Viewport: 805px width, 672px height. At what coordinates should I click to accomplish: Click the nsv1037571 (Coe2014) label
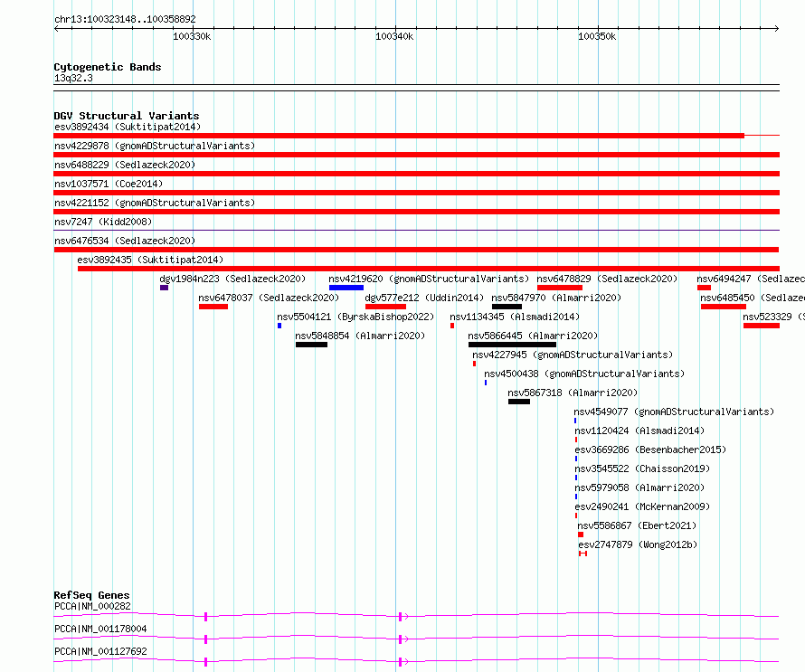(x=109, y=184)
